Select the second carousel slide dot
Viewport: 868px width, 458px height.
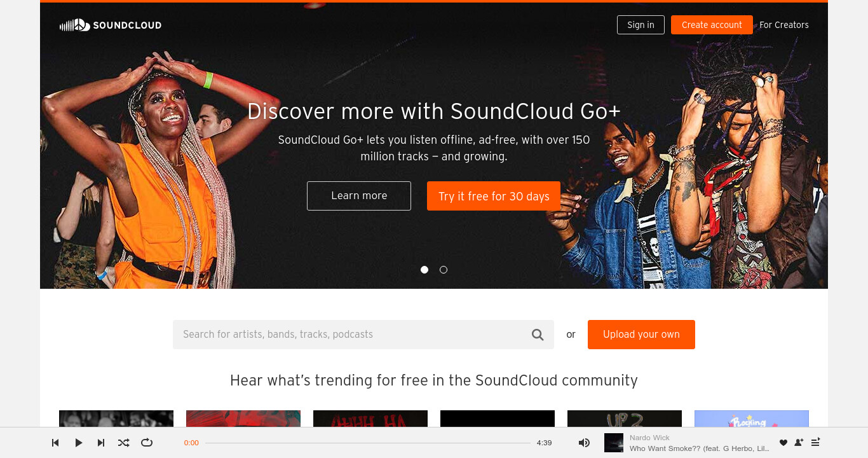pos(444,270)
